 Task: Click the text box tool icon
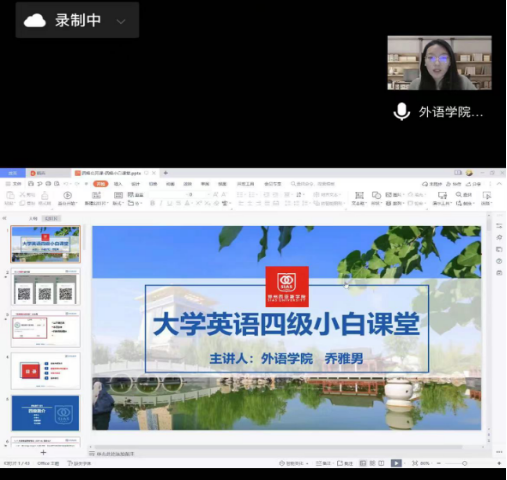click(x=359, y=196)
